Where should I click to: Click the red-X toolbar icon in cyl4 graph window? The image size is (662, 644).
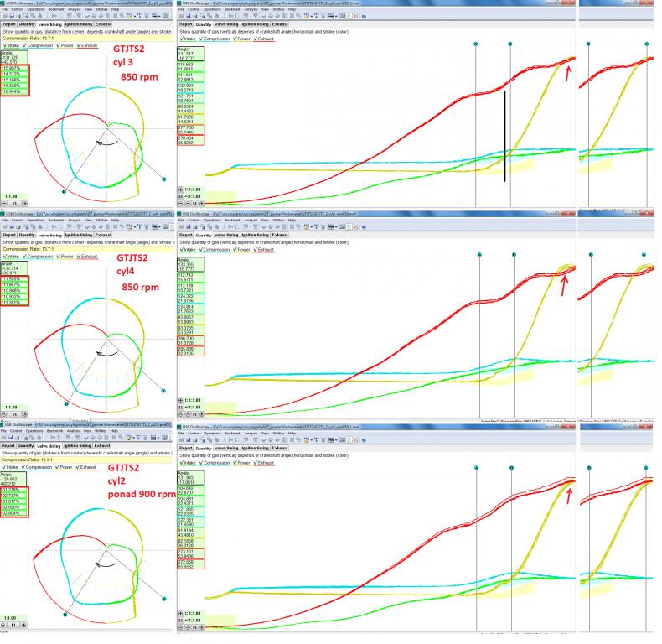355,227
